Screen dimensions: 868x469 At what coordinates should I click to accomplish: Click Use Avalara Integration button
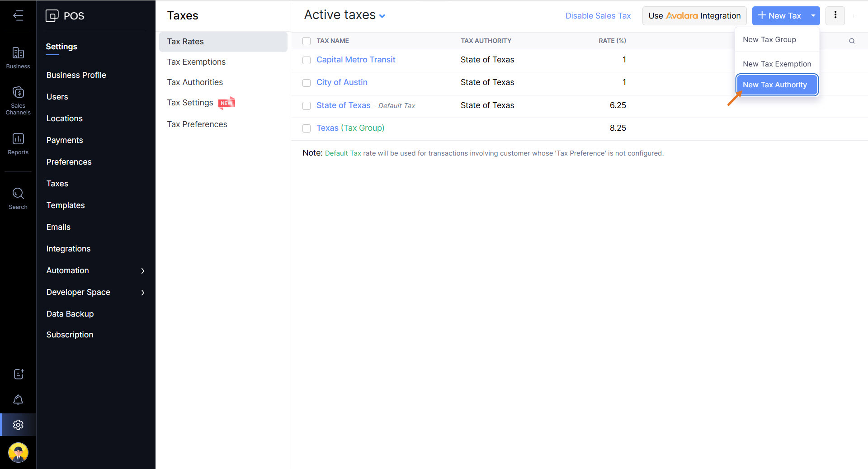(x=694, y=16)
